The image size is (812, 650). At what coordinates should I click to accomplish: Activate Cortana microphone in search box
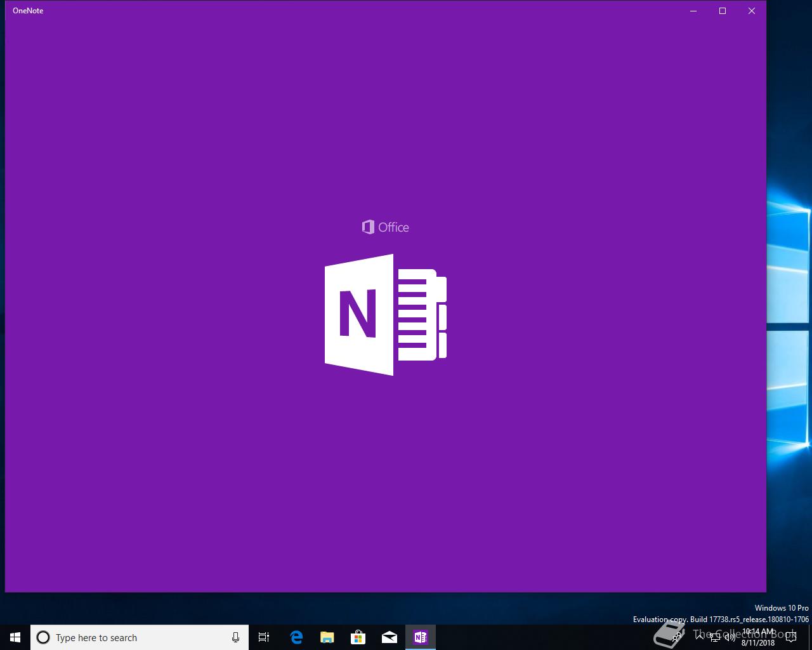235,637
